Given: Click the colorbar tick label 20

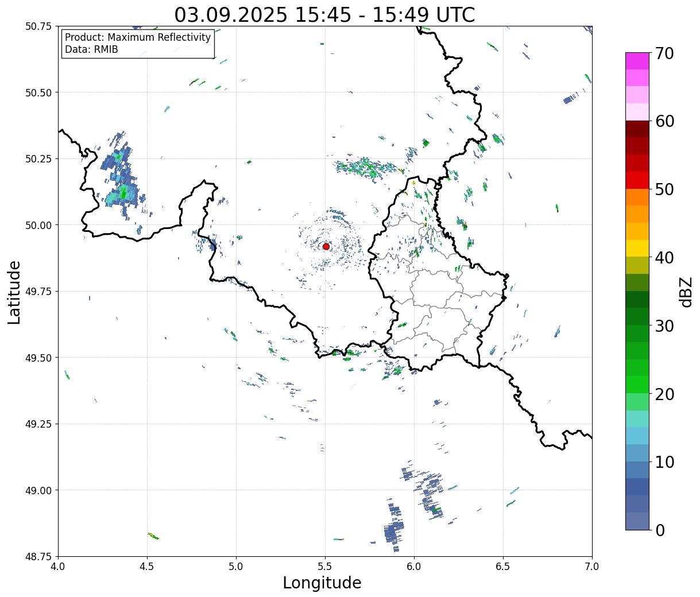Looking at the screenshot, I should (x=664, y=394).
